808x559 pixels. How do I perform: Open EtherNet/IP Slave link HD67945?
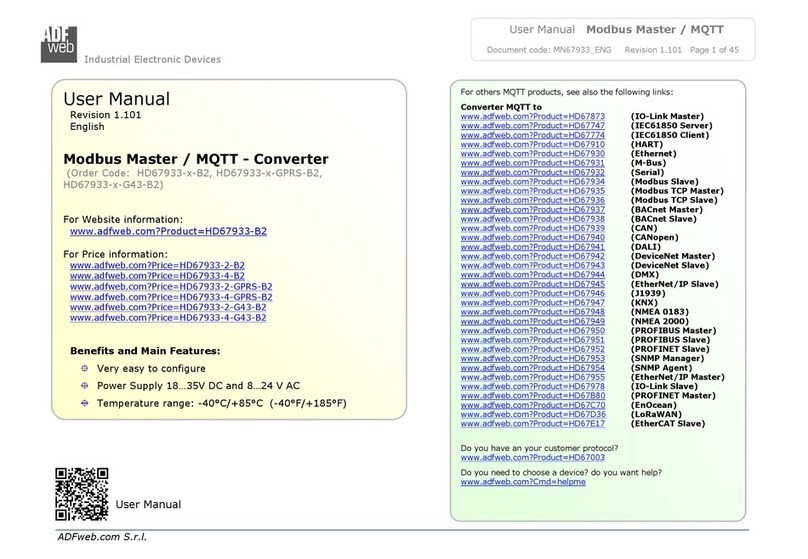[533, 284]
